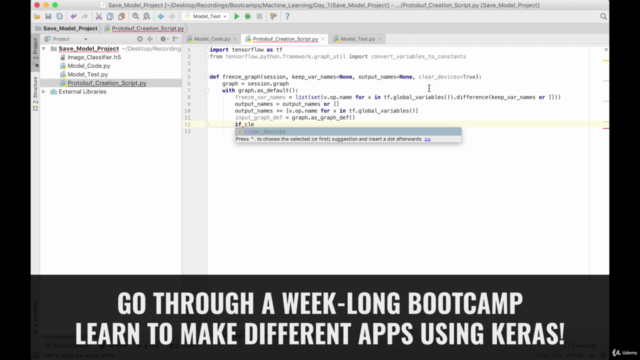Screen dimensions: 640x360
Task: Click the Help question mark icon
Action: (x=287, y=16)
